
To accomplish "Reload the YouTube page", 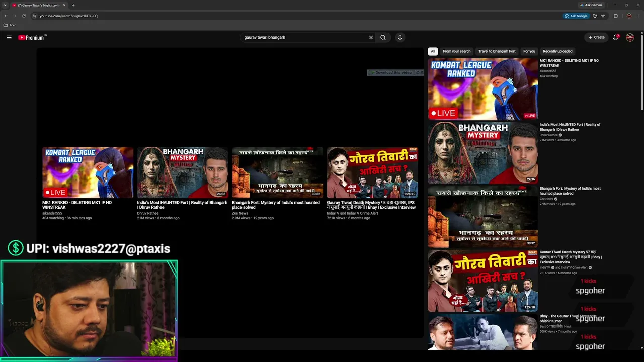I will [24, 16].
